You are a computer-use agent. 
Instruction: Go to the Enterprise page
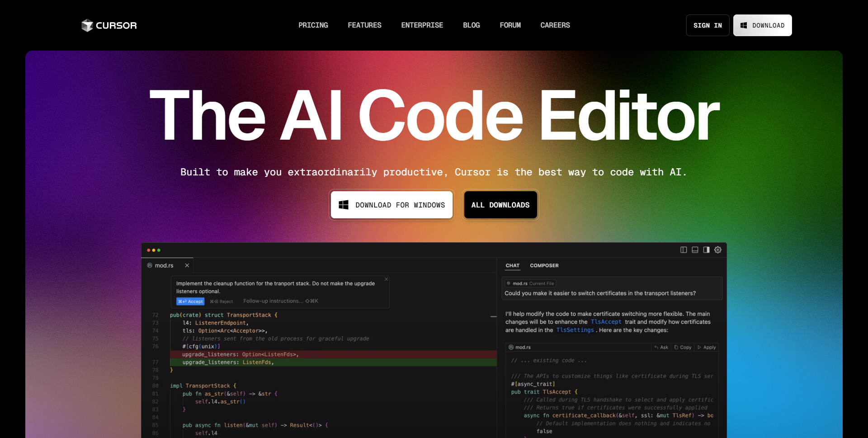(x=422, y=25)
